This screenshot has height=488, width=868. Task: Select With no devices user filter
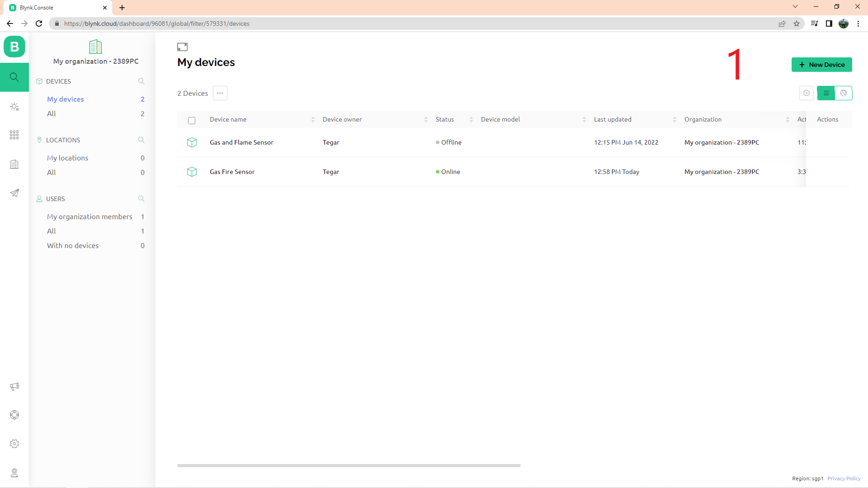[73, 246]
